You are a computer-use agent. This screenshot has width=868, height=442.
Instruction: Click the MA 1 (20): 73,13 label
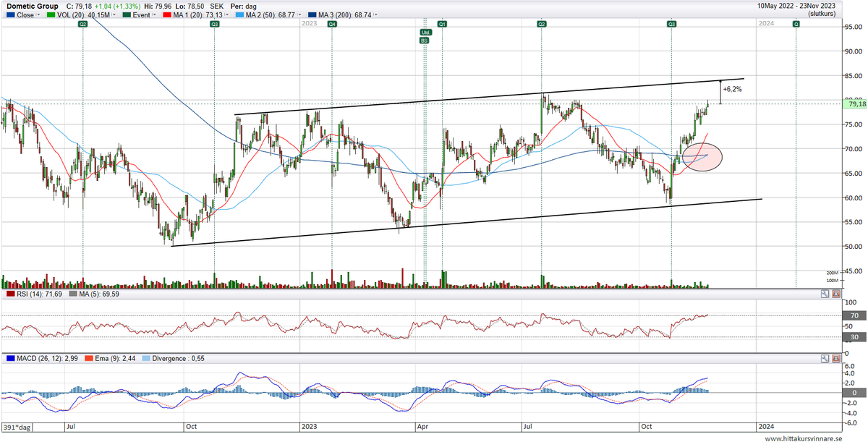click(x=197, y=14)
